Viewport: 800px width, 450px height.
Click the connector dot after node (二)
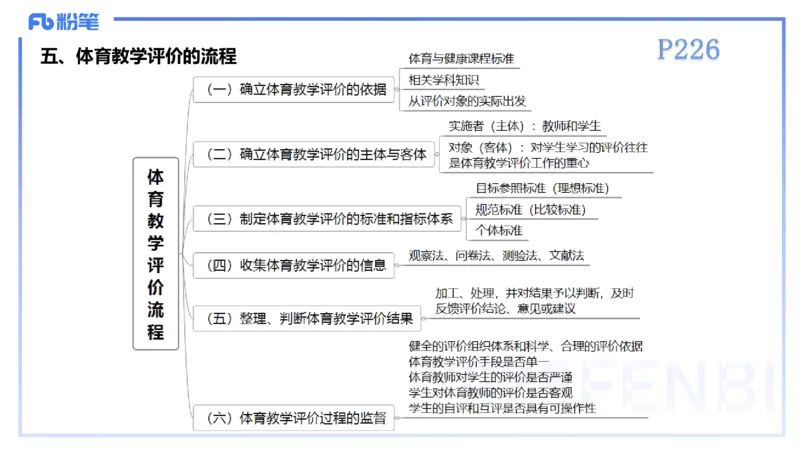437,154
